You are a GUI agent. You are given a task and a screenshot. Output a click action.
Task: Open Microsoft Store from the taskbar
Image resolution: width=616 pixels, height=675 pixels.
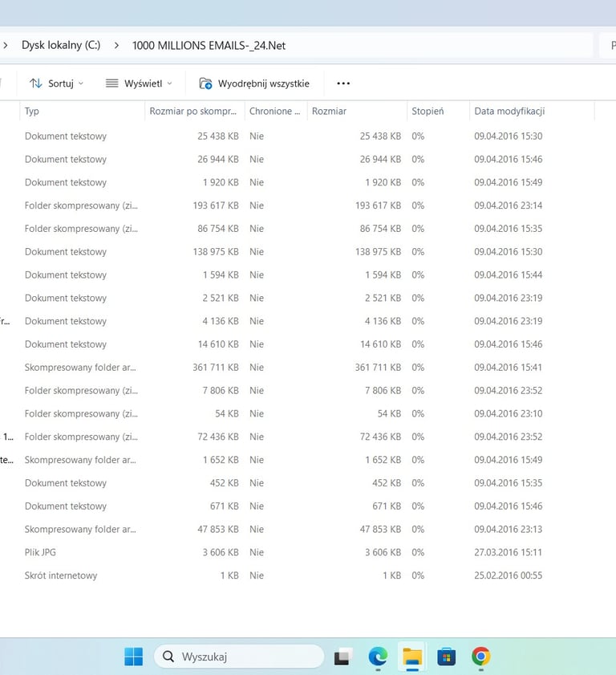[x=447, y=657]
